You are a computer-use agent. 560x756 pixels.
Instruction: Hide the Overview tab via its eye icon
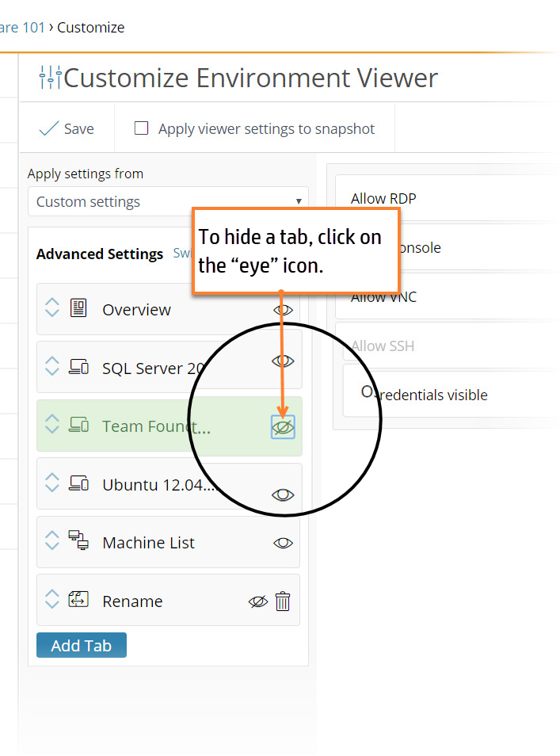(283, 310)
